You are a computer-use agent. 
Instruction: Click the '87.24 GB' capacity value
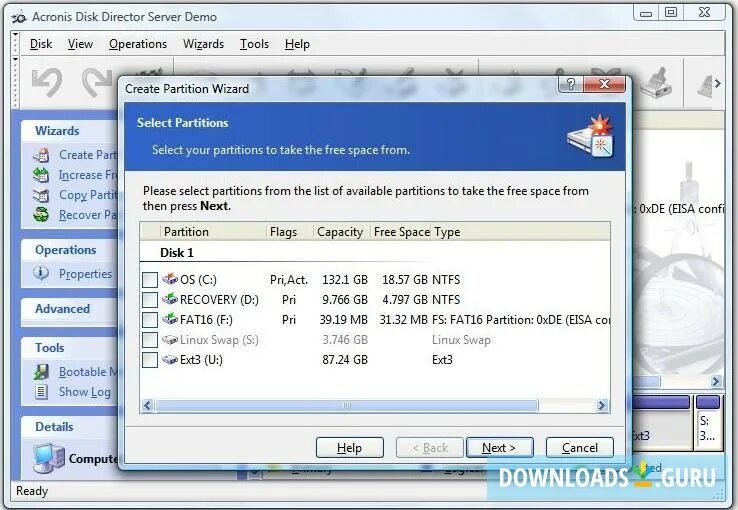point(345,359)
